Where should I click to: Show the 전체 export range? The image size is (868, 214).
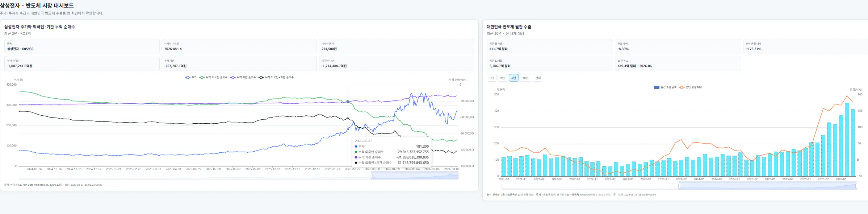click(x=538, y=78)
